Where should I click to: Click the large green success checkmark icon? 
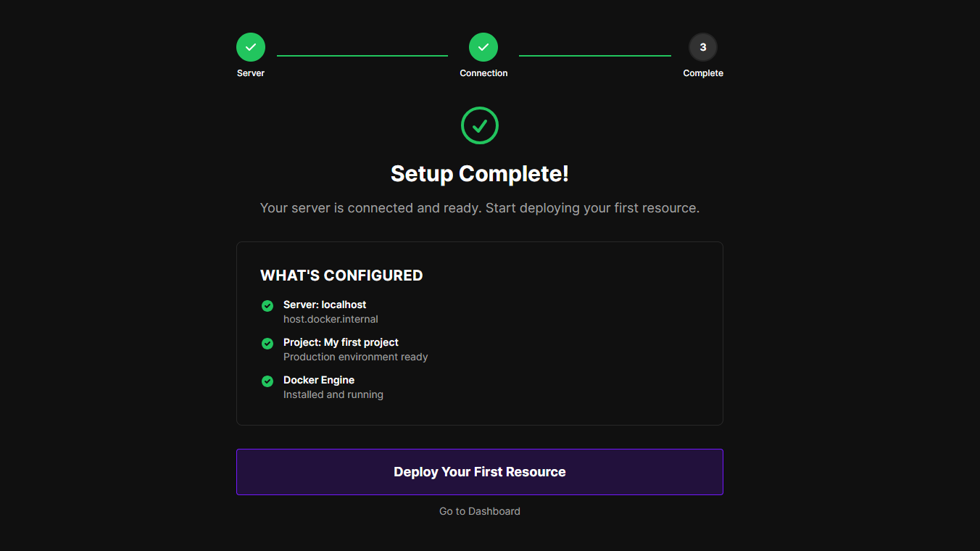(480, 125)
